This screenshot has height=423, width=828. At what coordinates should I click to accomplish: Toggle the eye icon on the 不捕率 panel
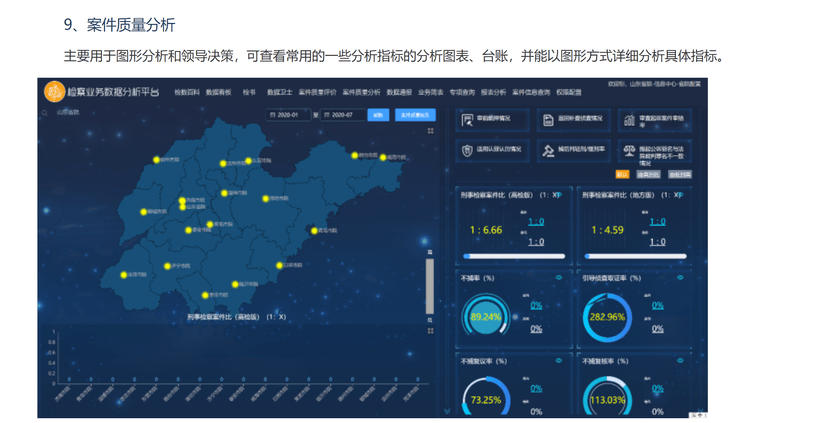point(559,278)
